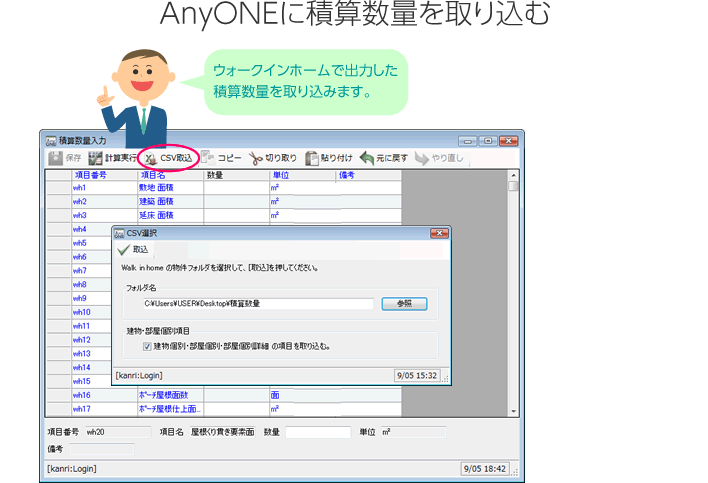Select the wh17 row cell

tap(104, 409)
